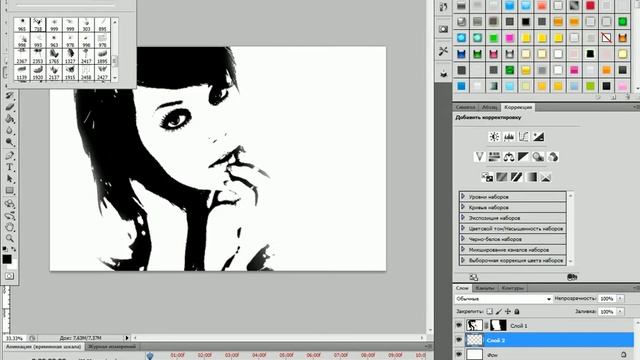Click brush preset list down scroll arrow
Viewport: 640px width, 360px height.
pos(115,78)
